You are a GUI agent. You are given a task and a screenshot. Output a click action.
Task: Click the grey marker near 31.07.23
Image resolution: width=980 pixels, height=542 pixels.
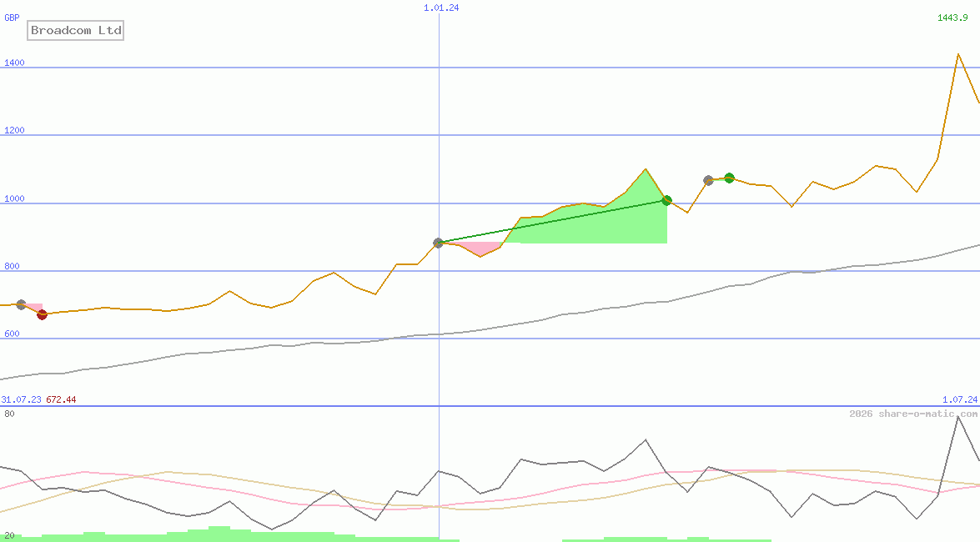coord(21,304)
